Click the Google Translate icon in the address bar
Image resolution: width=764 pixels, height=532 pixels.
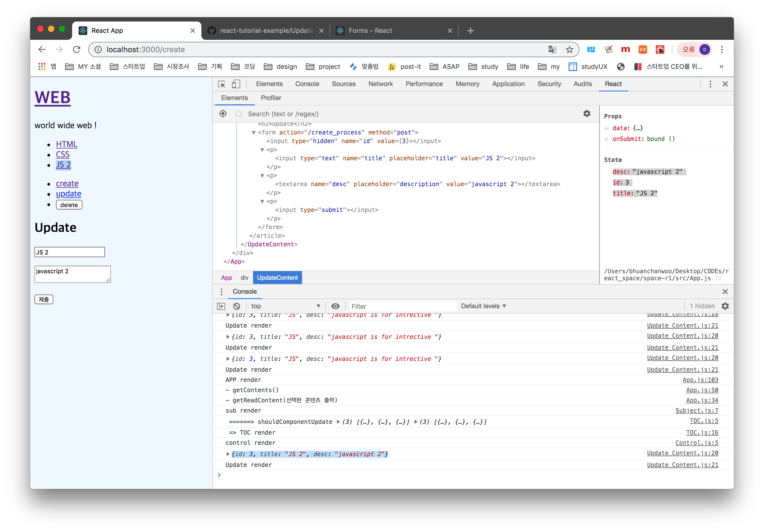pyautogui.click(x=552, y=49)
